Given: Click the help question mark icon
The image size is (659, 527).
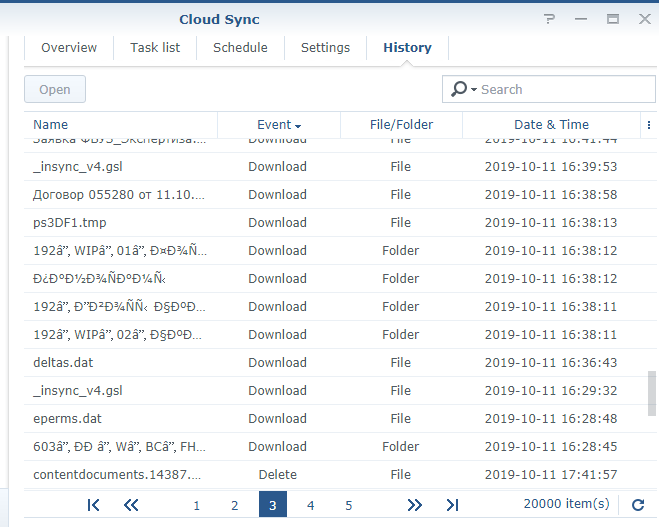Looking at the screenshot, I should click(x=549, y=19).
